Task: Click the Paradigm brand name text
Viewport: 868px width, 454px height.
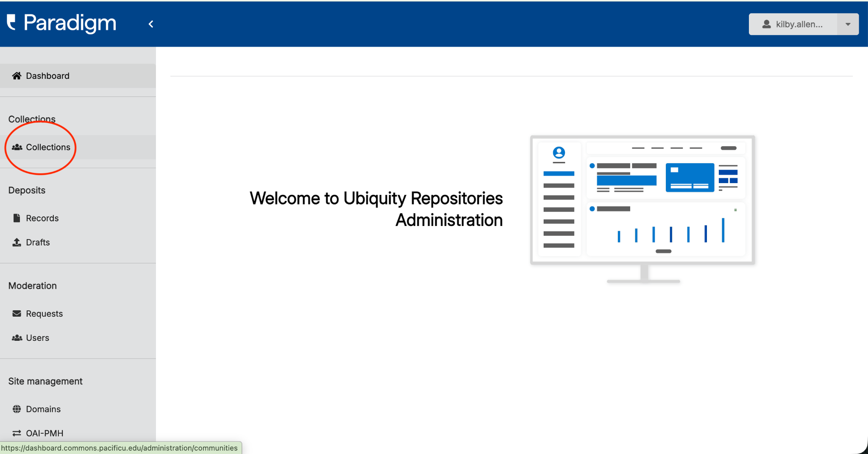Action: coord(70,23)
